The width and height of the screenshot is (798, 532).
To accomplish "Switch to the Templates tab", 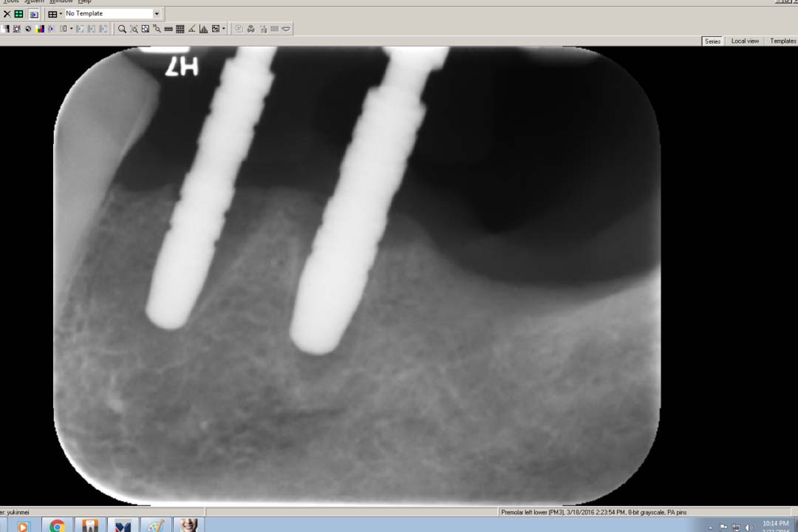I will (x=782, y=41).
